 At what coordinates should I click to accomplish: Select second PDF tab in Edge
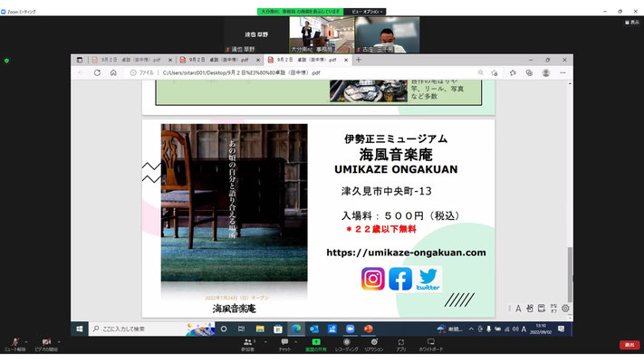pyautogui.click(x=219, y=60)
